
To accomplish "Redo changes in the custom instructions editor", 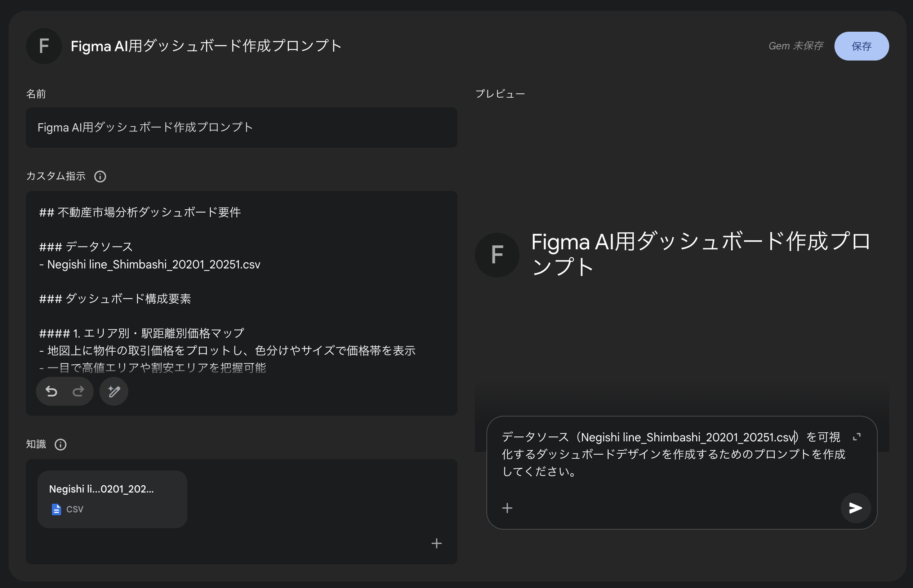I will click(78, 391).
